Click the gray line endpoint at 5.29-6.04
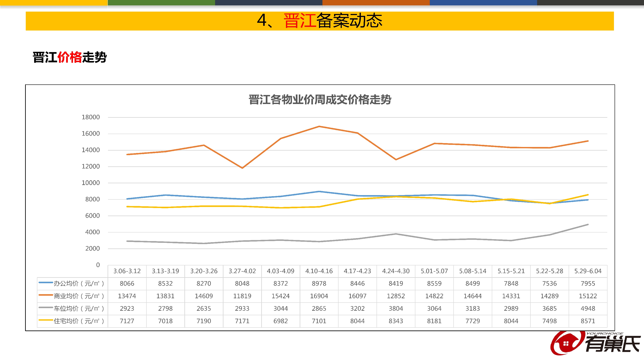644x358 pixels. tap(588, 224)
